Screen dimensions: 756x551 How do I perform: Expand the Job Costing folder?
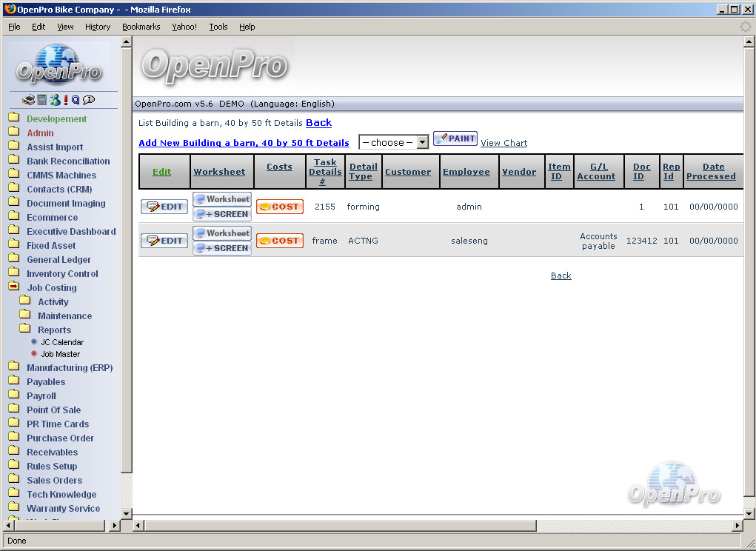[x=51, y=288]
